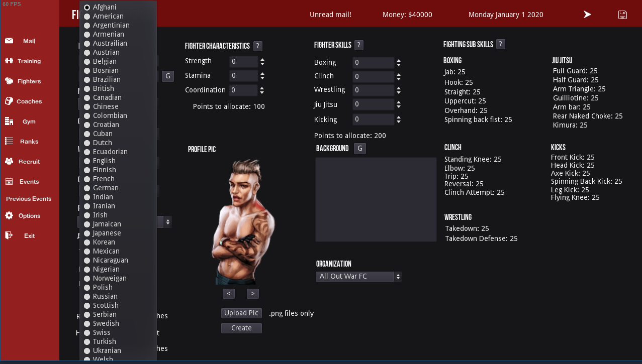This screenshot has height=364, width=642.
Task: Open the Events calendar icon
Action: pos(9,181)
